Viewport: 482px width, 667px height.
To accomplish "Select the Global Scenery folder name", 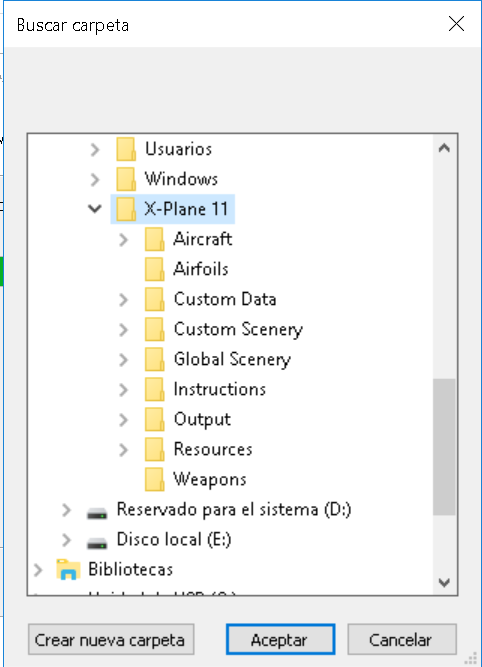I will (232, 359).
